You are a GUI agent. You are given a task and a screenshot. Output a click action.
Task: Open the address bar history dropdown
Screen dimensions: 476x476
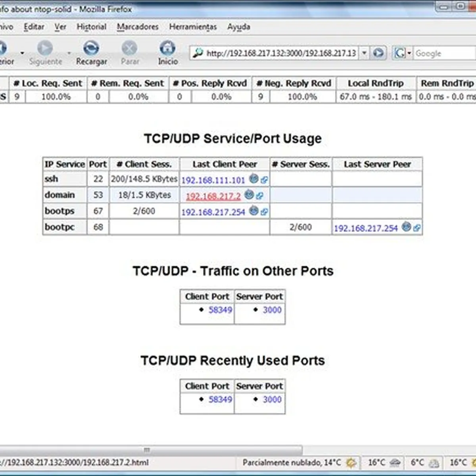coord(364,53)
